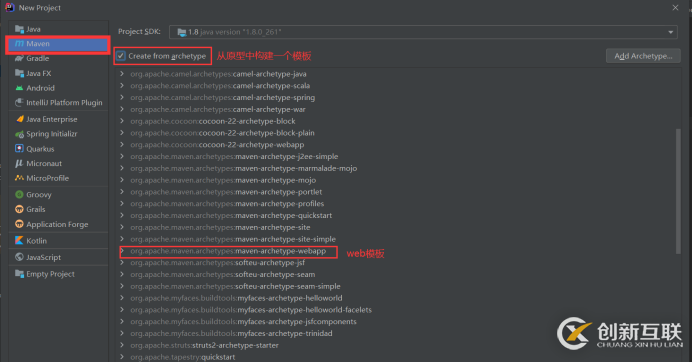Expand maven-archetype-webapp node
692x362 pixels.
[x=122, y=251]
